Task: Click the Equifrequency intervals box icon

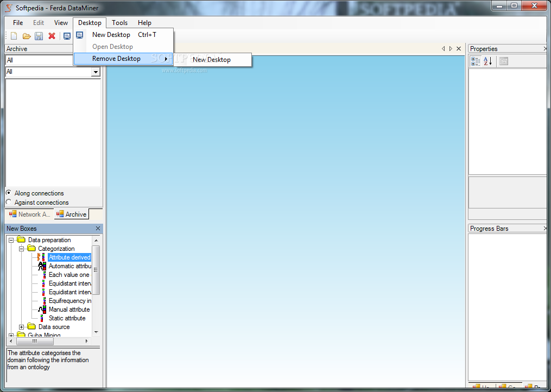Action: point(45,301)
